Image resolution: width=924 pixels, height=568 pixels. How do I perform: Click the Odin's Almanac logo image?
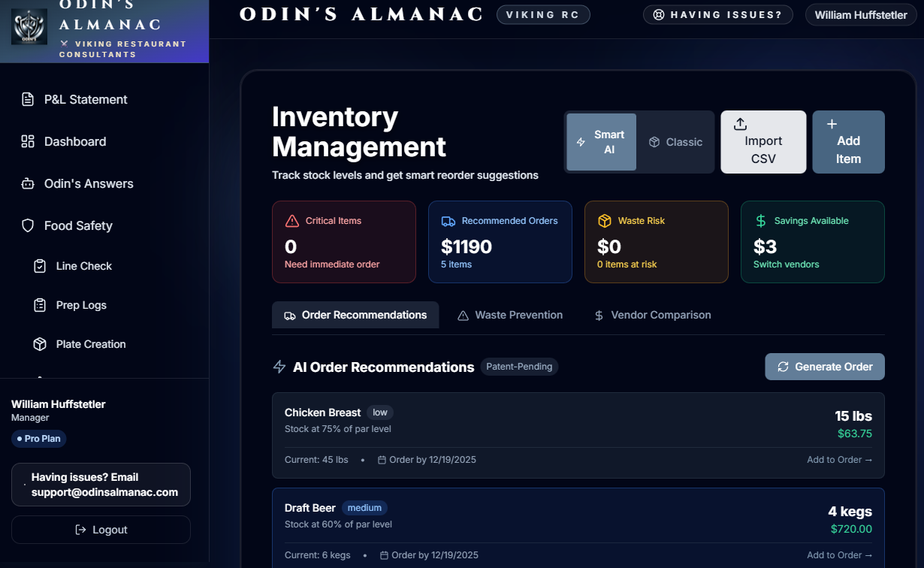30,26
